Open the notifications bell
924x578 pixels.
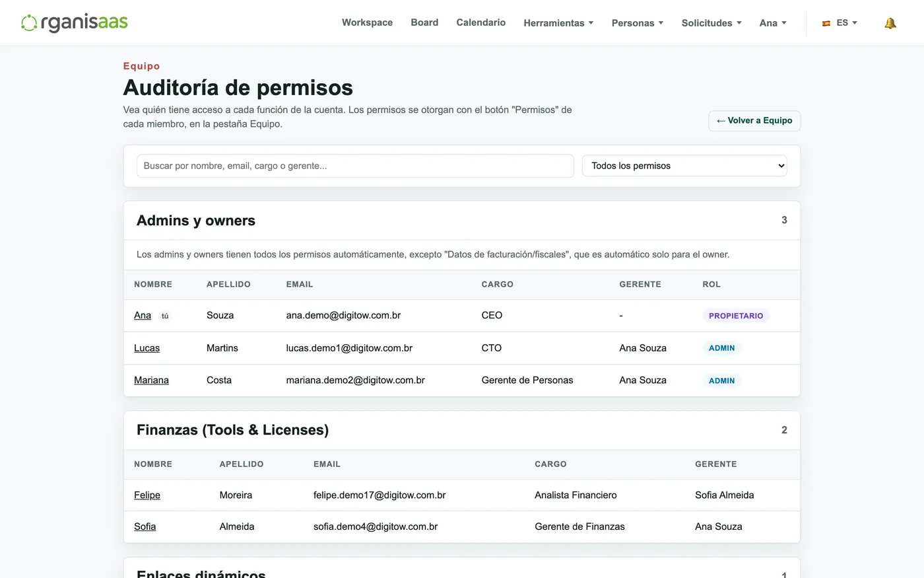[x=890, y=23]
